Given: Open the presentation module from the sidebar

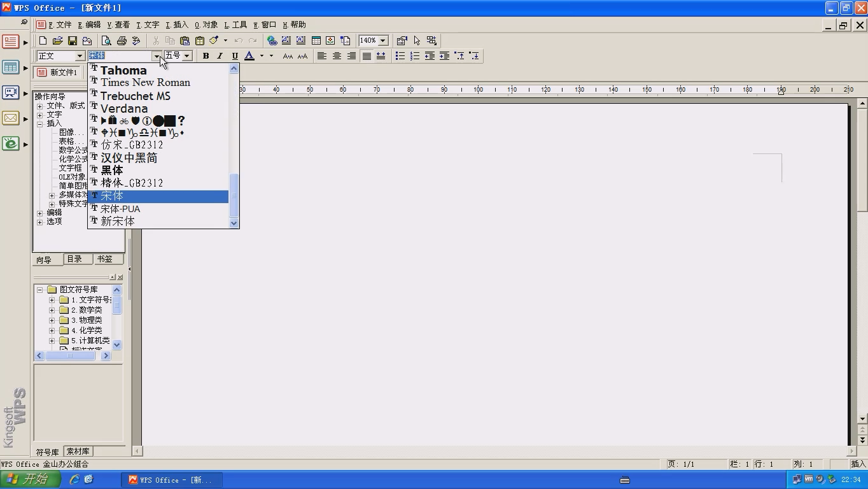Looking at the screenshot, I should (x=10, y=92).
